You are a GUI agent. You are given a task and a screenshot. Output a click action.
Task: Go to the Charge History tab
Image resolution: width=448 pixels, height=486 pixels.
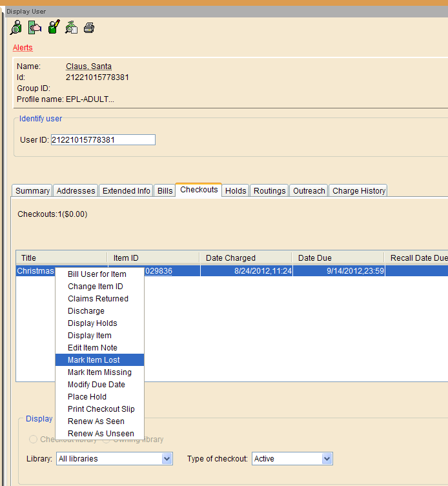pos(358,191)
